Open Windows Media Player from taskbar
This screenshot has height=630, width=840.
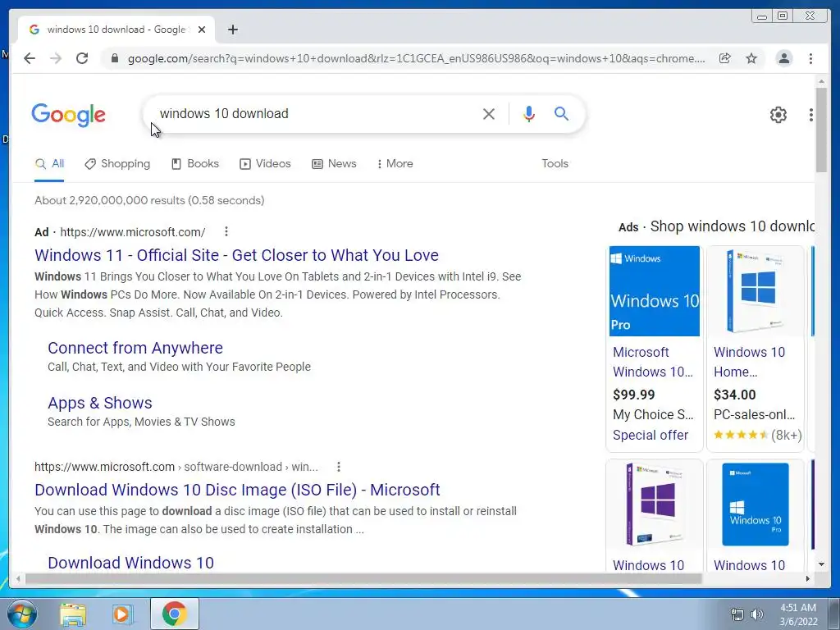click(x=121, y=614)
